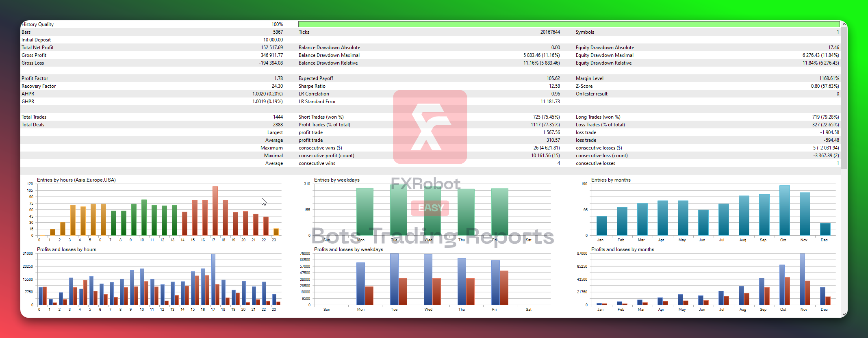Click the GHPR value 1.0019 (0.19%)
This screenshot has height=338, width=868.
(x=267, y=102)
